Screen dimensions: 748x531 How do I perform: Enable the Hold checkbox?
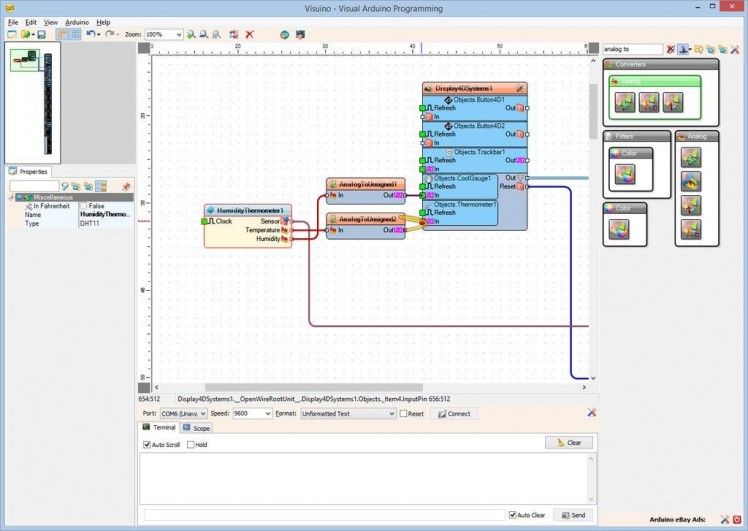pyautogui.click(x=192, y=445)
